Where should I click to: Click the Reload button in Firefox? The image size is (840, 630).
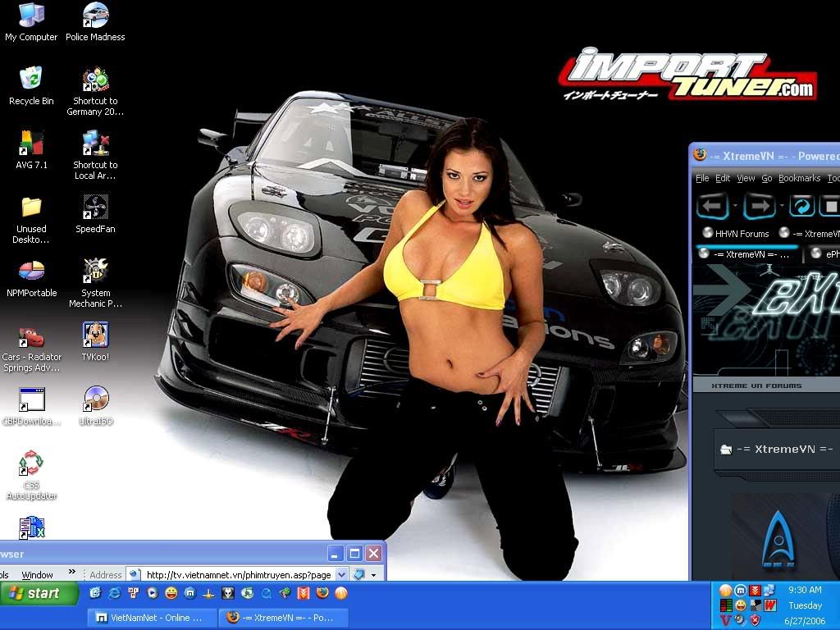[x=801, y=205]
